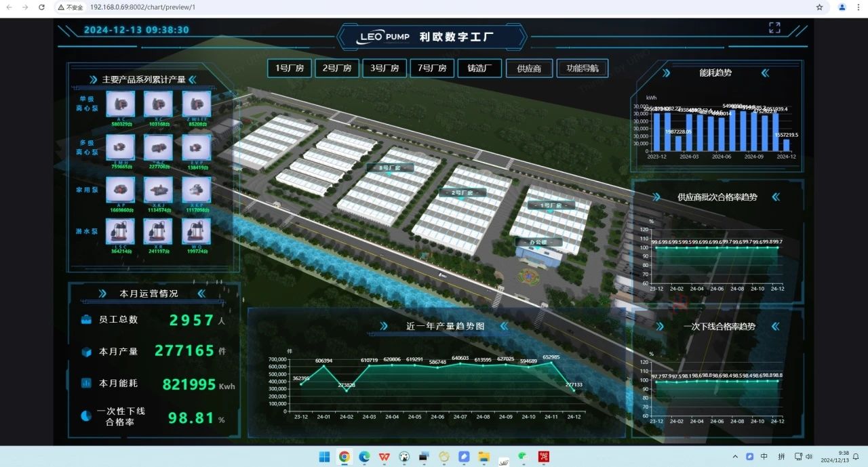Viewport: 868px width, 467px height.
Task: Open the volume control in tray
Action: [810, 456]
